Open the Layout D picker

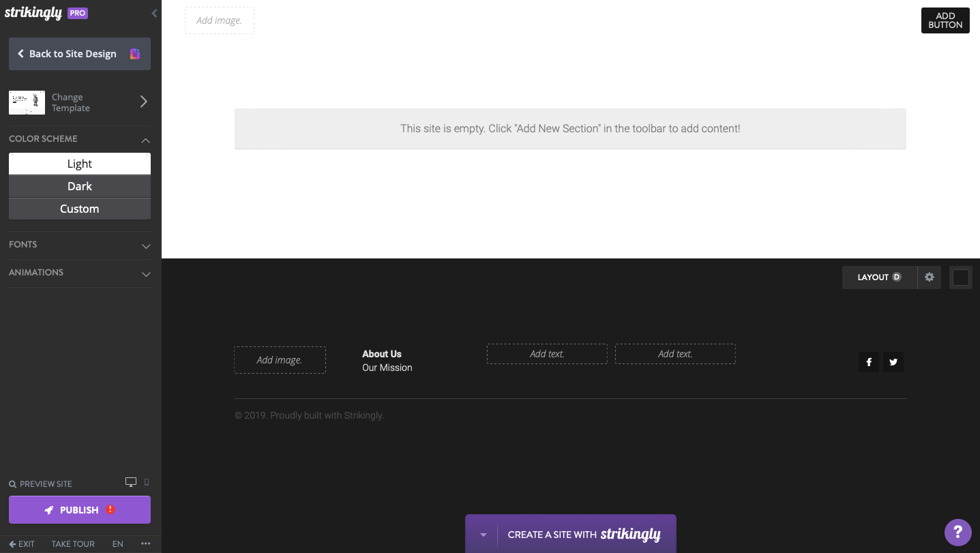pyautogui.click(x=879, y=277)
